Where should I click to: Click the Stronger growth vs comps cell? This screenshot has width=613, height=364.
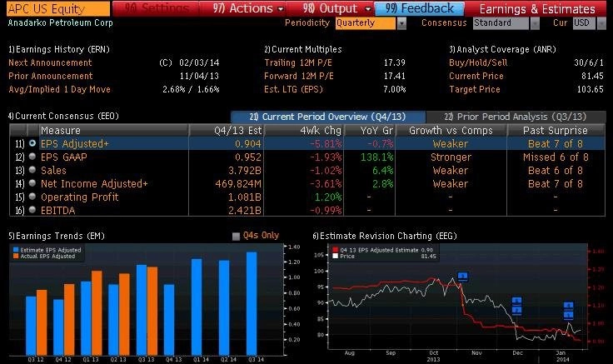coord(451,157)
